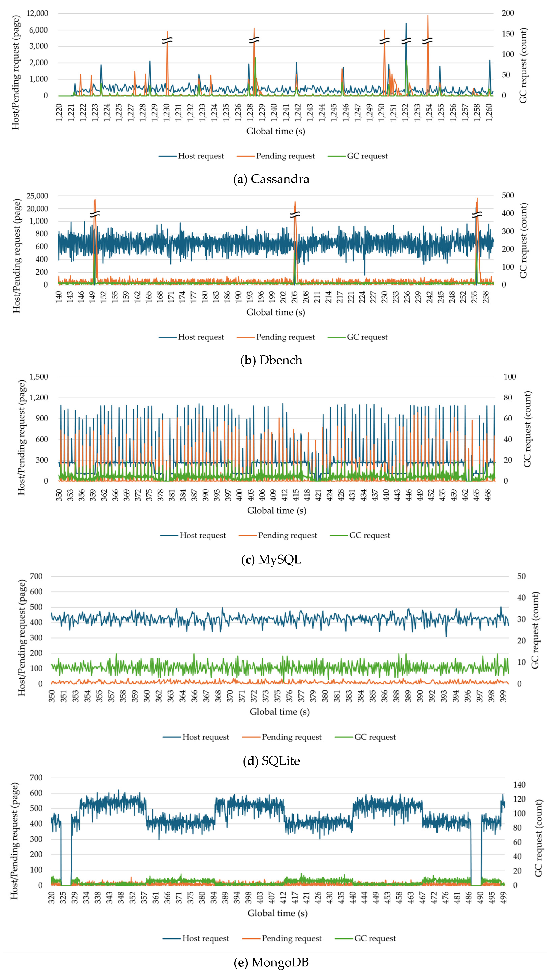Click the (a) Cassandra caption

point(271,179)
